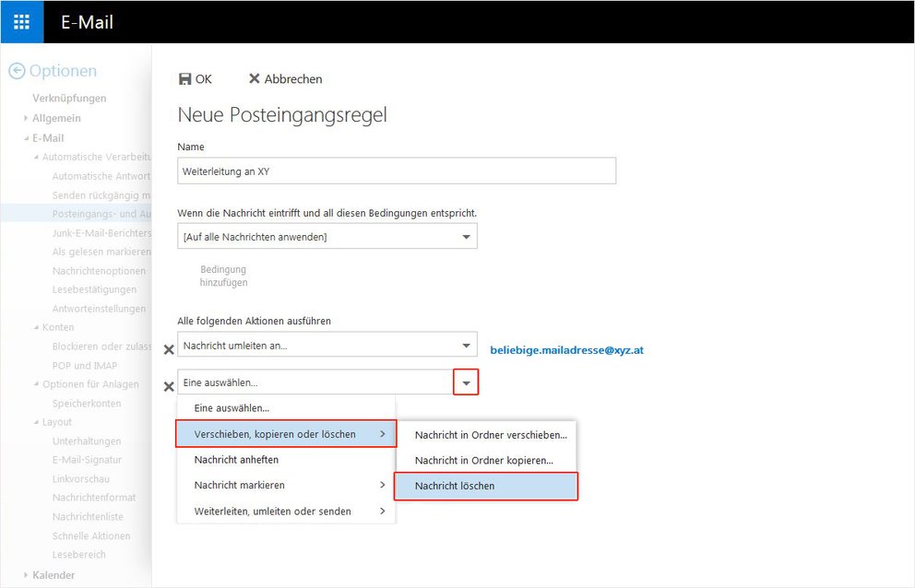This screenshot has height=588, width=915.
Task: Click the Name field containing 'Weiterleitung an XY'
Action: click(x=396, y=171)
